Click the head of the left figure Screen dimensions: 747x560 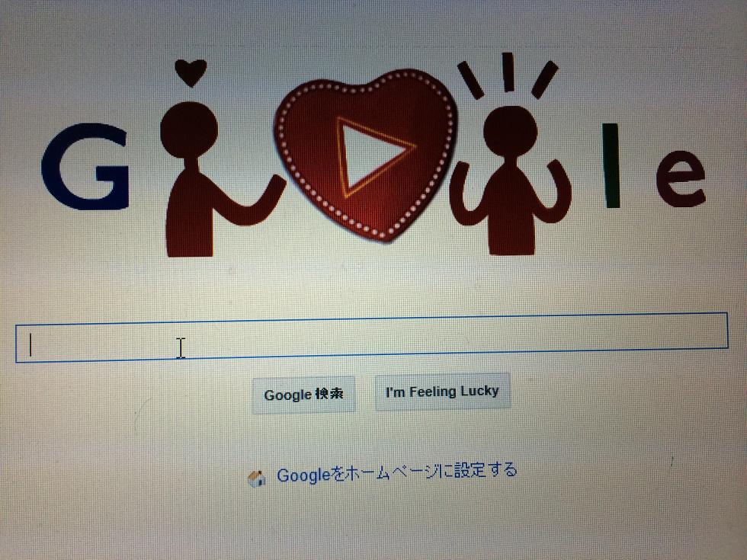tap(189, 130)
